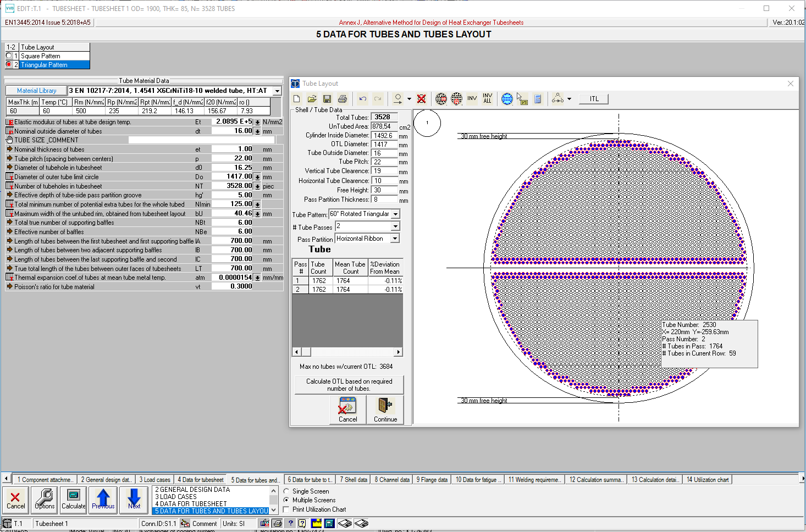Screen dimensions: 806x532
Task: Click the Options wrench button
Action: (x=45, y=500)
